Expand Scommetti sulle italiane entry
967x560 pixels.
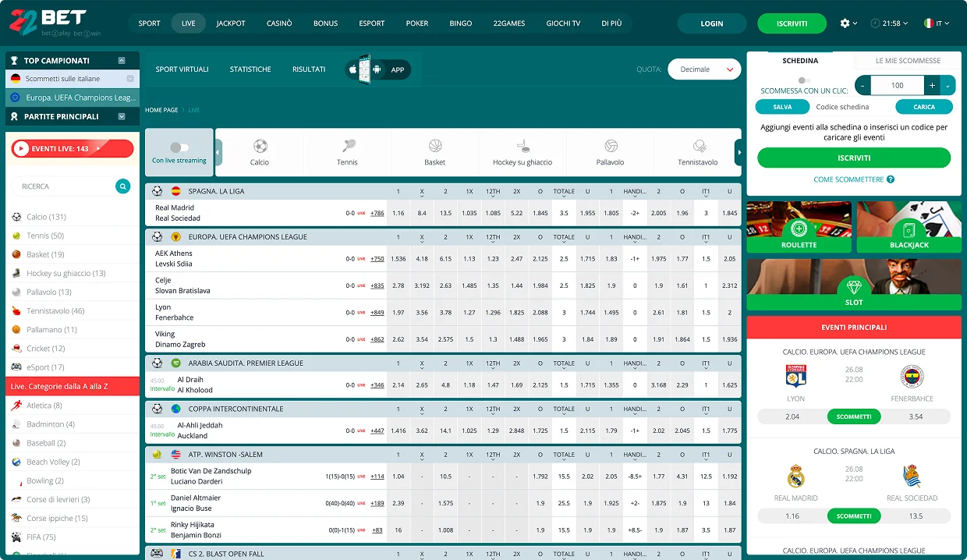pos(130,79)
